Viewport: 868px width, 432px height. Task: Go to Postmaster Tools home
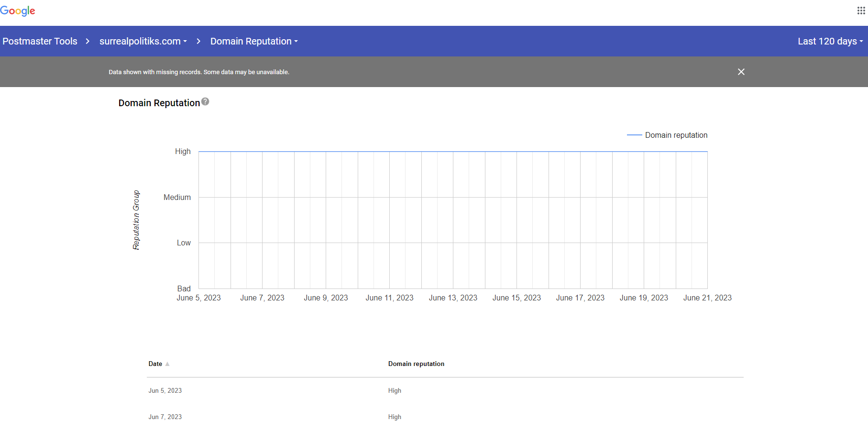coord(40,41)
